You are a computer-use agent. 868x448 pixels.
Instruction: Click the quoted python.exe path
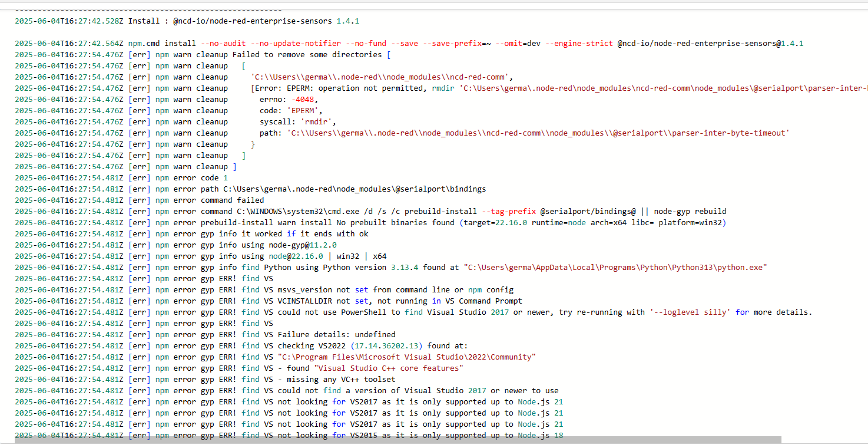(615, 267)
